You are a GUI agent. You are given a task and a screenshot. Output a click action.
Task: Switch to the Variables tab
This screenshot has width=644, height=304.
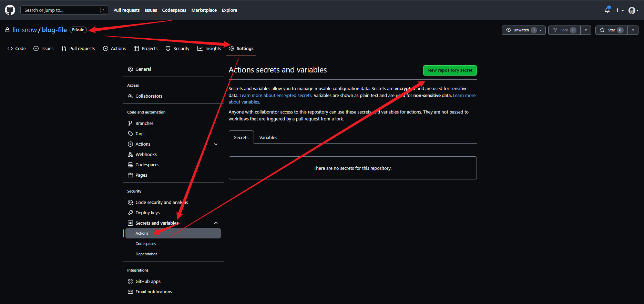tap(268, 137)
